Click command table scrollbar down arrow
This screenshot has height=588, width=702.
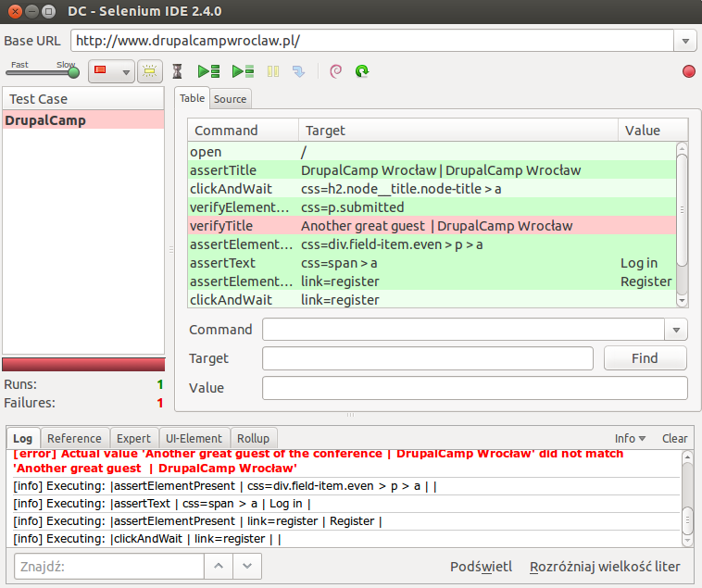(x=682, y=301)
